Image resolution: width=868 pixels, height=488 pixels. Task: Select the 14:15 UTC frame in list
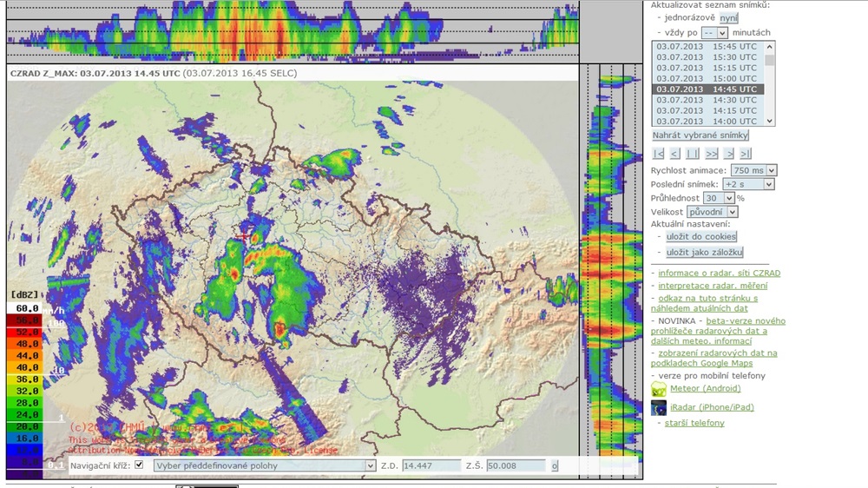707,110
